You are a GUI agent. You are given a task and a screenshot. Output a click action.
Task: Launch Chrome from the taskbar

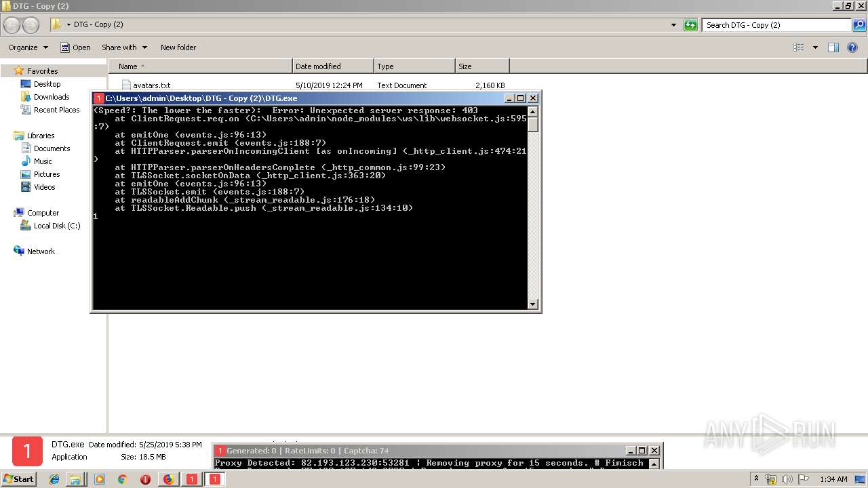[x=122, y=479]
